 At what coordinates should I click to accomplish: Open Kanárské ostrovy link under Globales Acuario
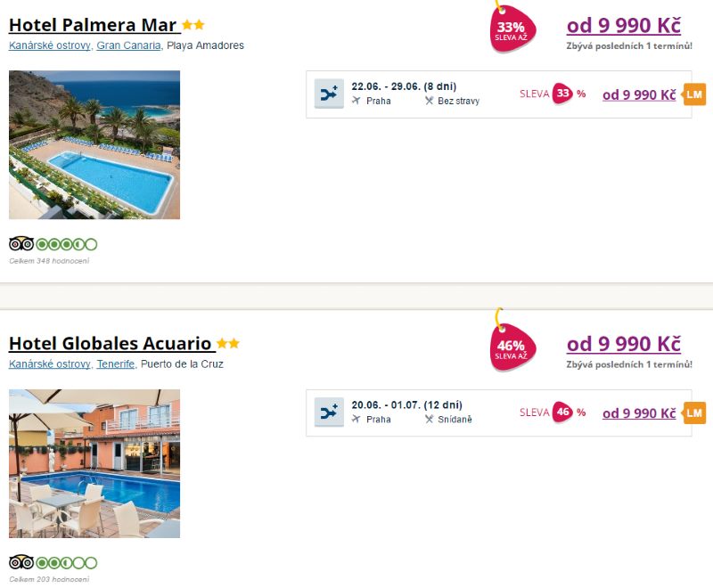click(x=49, y=364)
